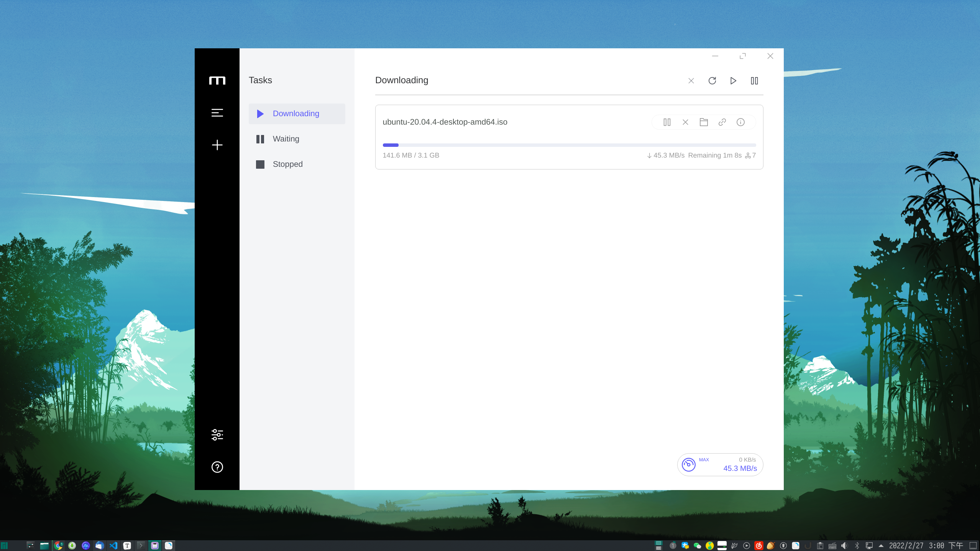Pause the ubuntu iso download task

[667, 122]
